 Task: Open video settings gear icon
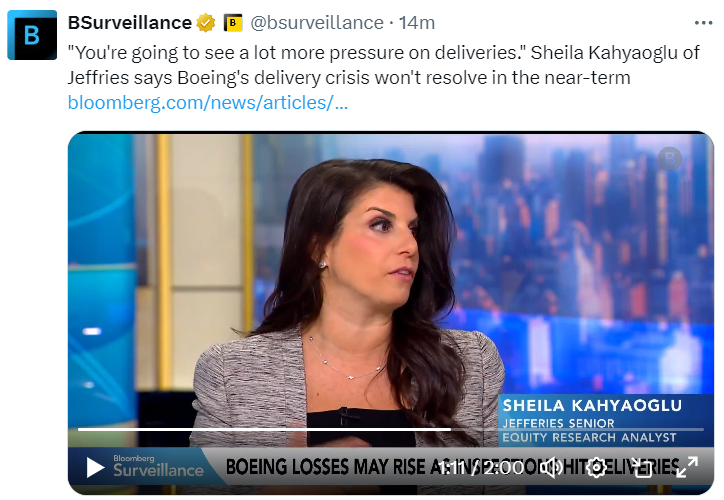click(x=596, y=468)
